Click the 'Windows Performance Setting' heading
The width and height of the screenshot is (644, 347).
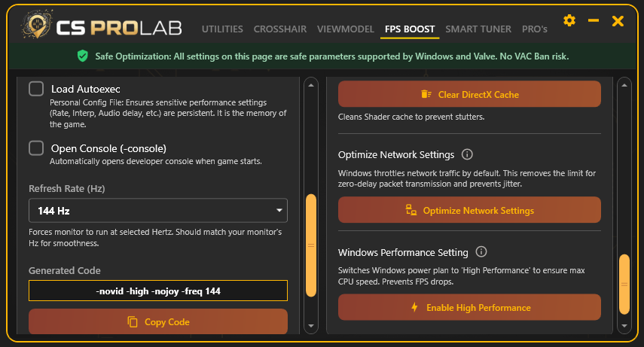point(403,252)
